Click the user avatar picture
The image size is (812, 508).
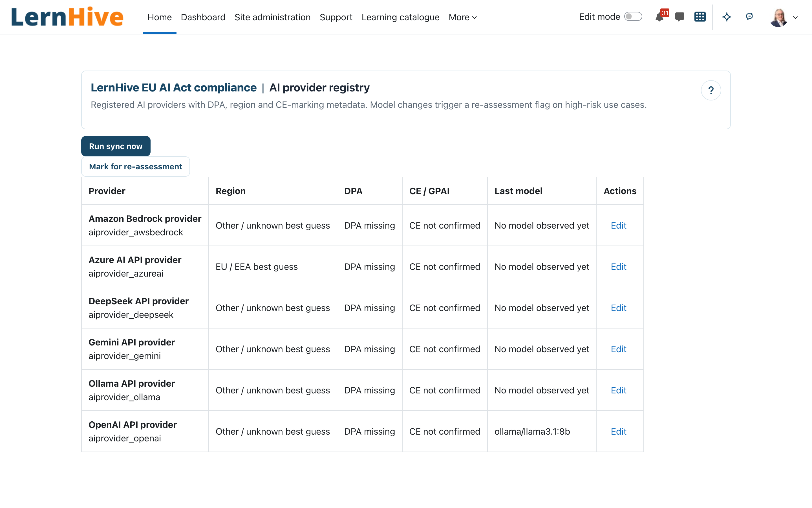(x=779, y=17)
